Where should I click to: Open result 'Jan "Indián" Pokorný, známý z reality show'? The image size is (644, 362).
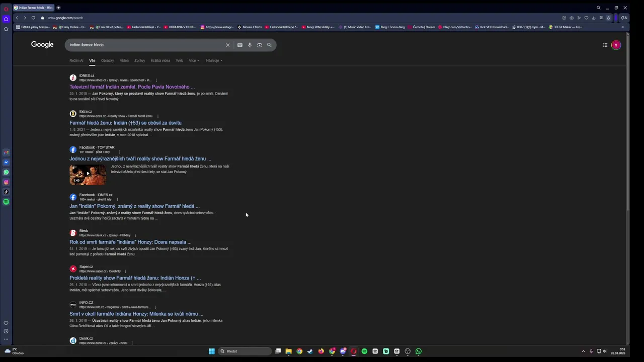(x=134, y=206)
